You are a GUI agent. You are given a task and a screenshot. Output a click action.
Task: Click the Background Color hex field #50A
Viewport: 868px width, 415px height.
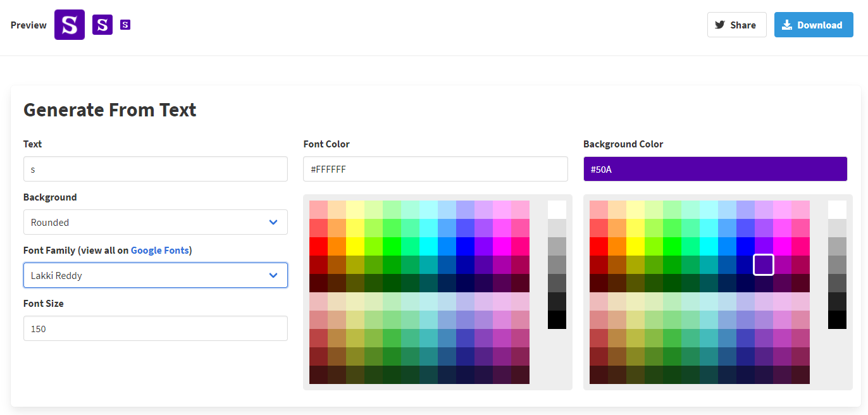point(716,169)
